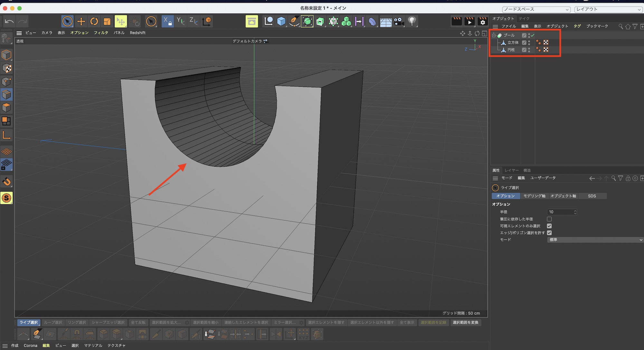Open the light objects palette icon
The height and width of the screenshot is (350, 644).
[412, 21]
